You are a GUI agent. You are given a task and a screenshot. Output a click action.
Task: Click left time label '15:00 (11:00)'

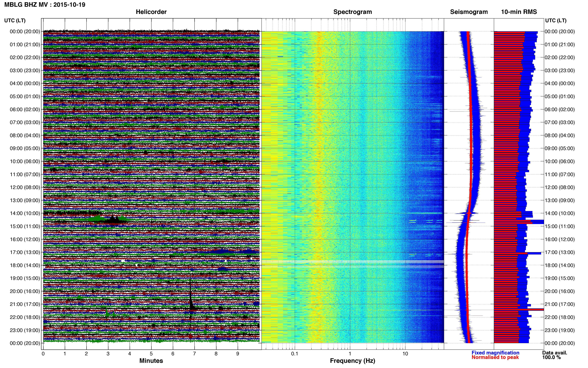(x=25, y=226)
